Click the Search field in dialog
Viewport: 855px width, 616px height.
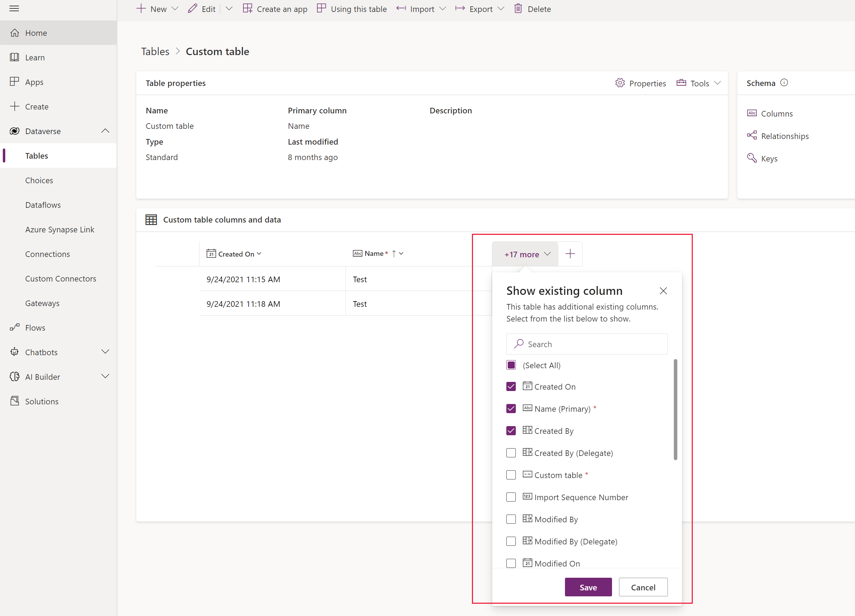point(587,344)
